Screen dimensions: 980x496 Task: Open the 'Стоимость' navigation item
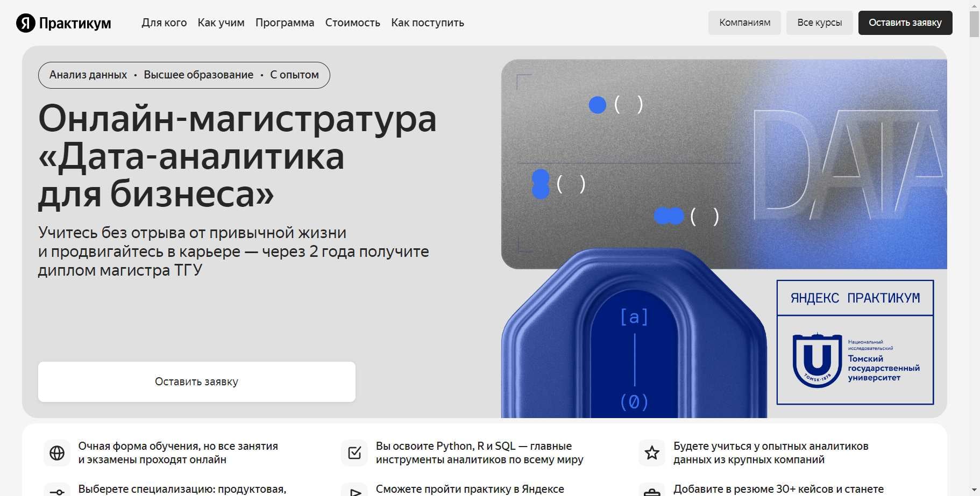(352, 23)
